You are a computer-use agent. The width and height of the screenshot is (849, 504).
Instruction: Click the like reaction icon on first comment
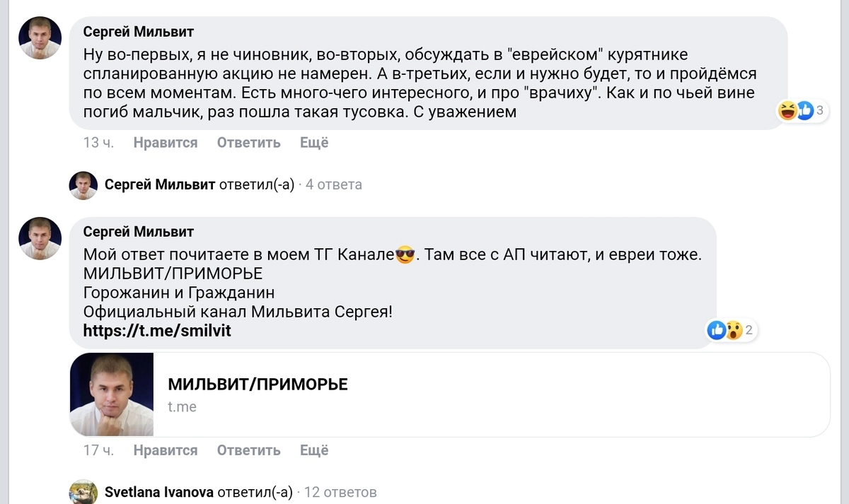tap(804, 110)
